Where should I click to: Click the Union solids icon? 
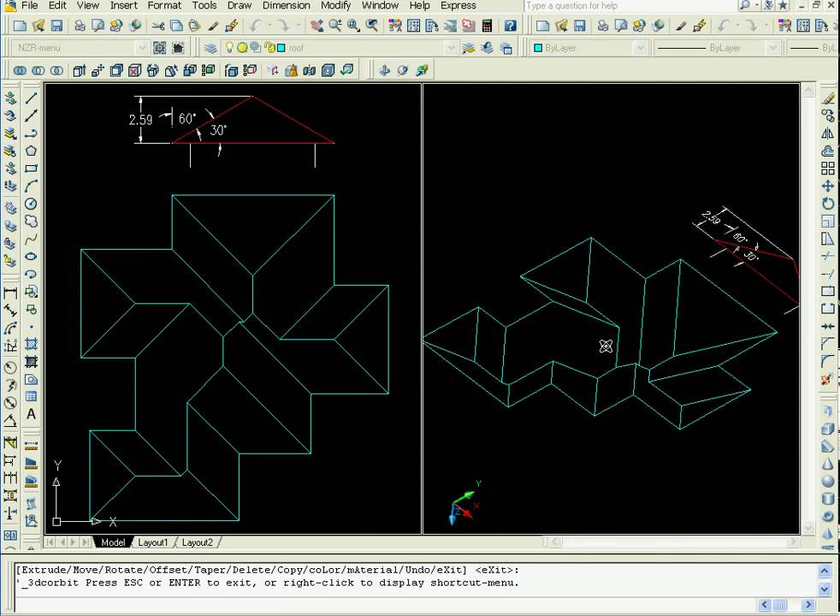point(20,70)
